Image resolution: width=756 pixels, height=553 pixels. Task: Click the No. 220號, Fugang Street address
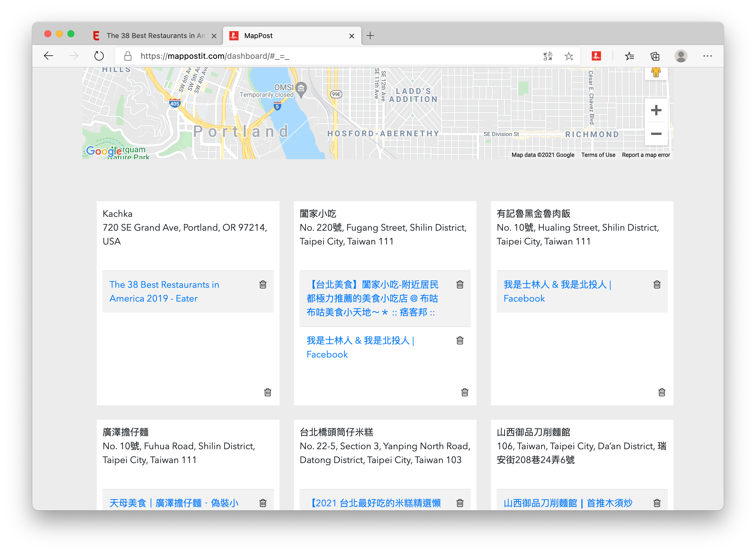click(x=383, y=234)
